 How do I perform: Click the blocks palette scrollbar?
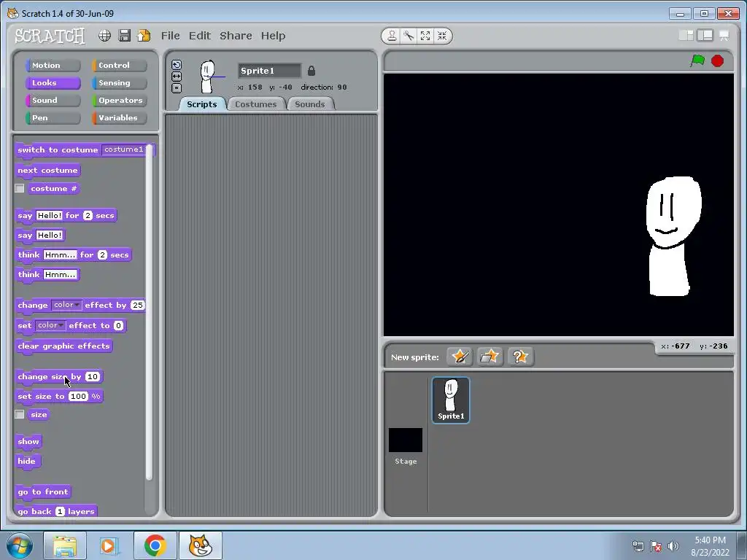point(149,312)
